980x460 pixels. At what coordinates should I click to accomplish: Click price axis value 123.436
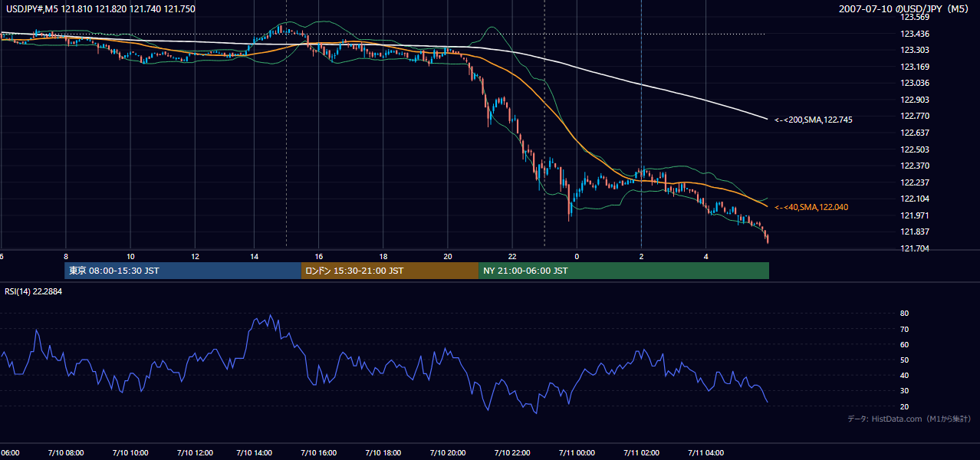(915, 34)
